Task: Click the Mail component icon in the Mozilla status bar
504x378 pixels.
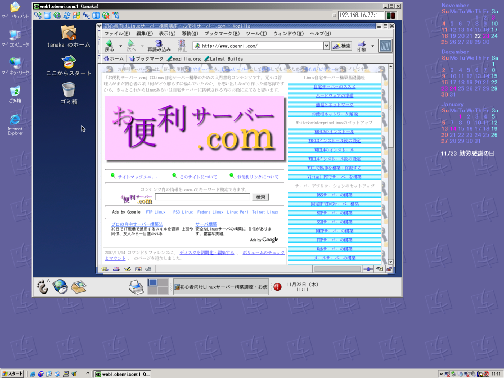Action: pos(116,269)
